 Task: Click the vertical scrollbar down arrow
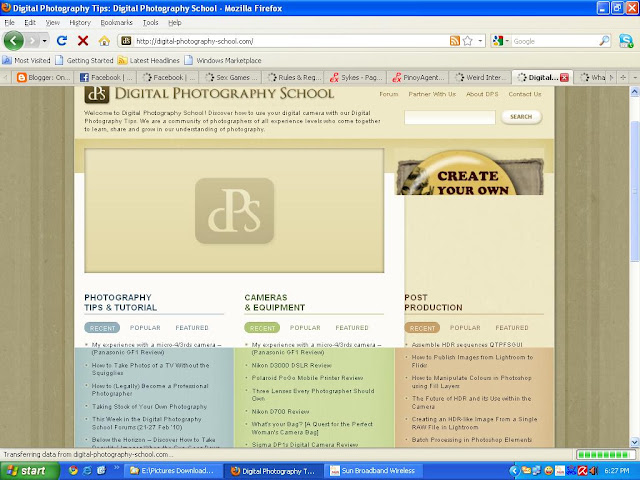(x=635, y=442)
